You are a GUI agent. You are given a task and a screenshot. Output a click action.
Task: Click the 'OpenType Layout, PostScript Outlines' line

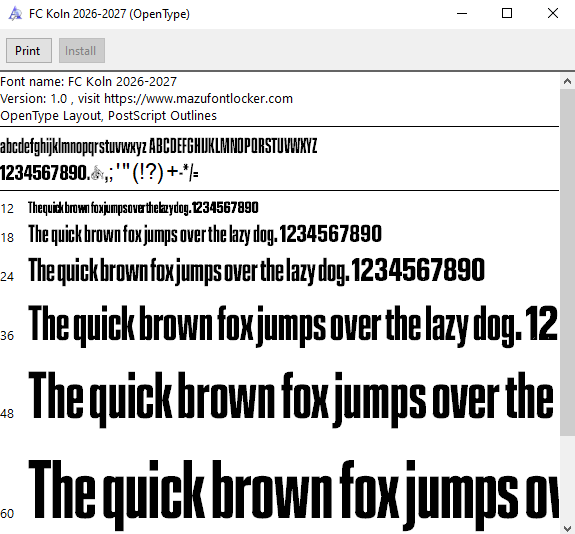tap(109, 116)
